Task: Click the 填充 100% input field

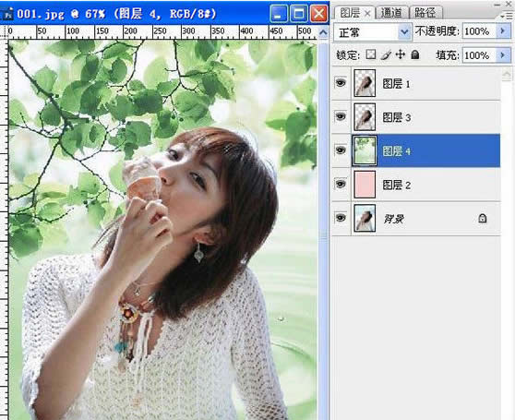Action: tap(479, 55)
